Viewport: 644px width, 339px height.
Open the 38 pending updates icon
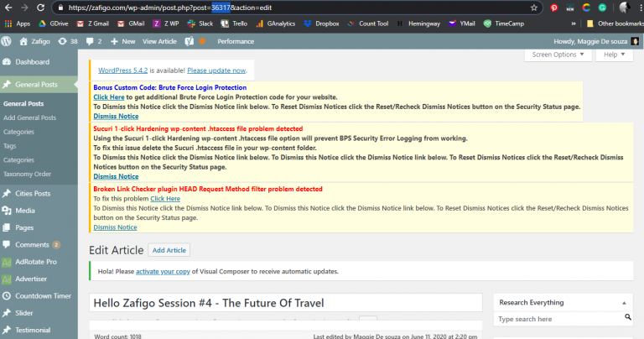68,41
